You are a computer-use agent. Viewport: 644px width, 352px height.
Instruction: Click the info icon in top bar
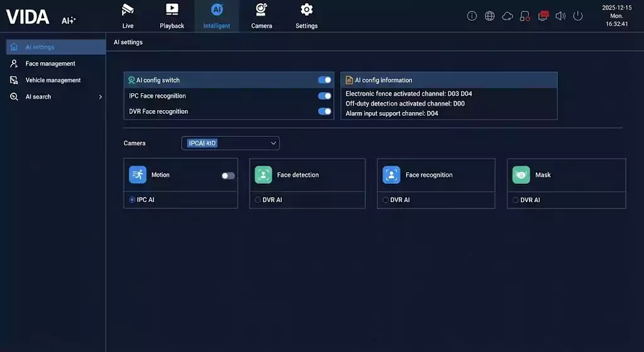click(x=472, y=16)
